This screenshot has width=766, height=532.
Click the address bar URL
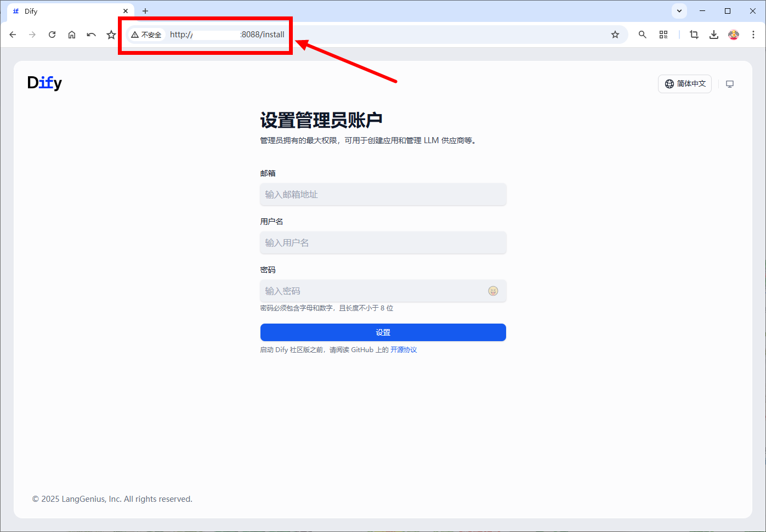click(227, 35)
